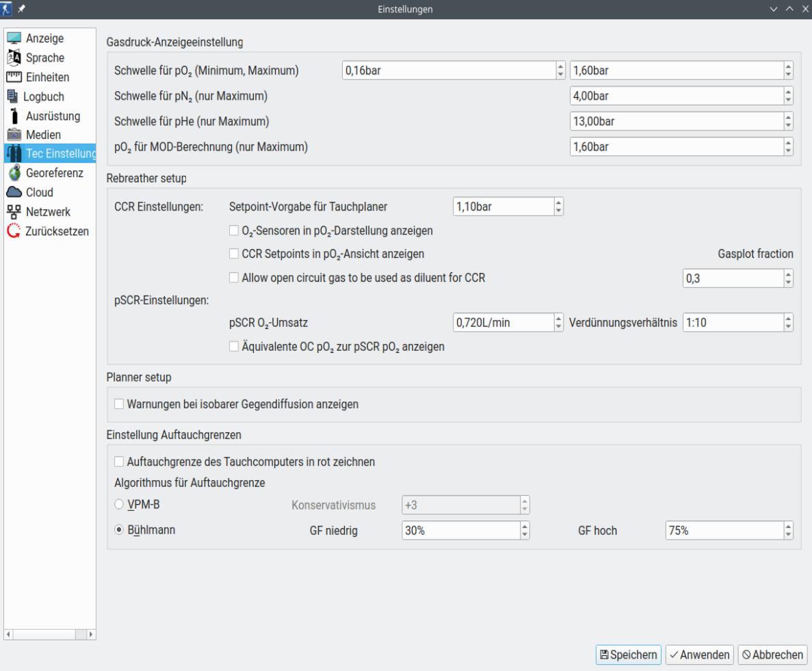Screen dimensions: 812x671
Task: Click the Speichern button
Action: click(628, 655)
